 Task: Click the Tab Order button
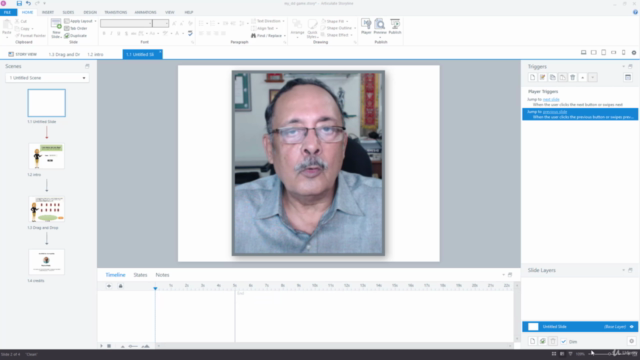pyautogui.click(x=76, y=28)
